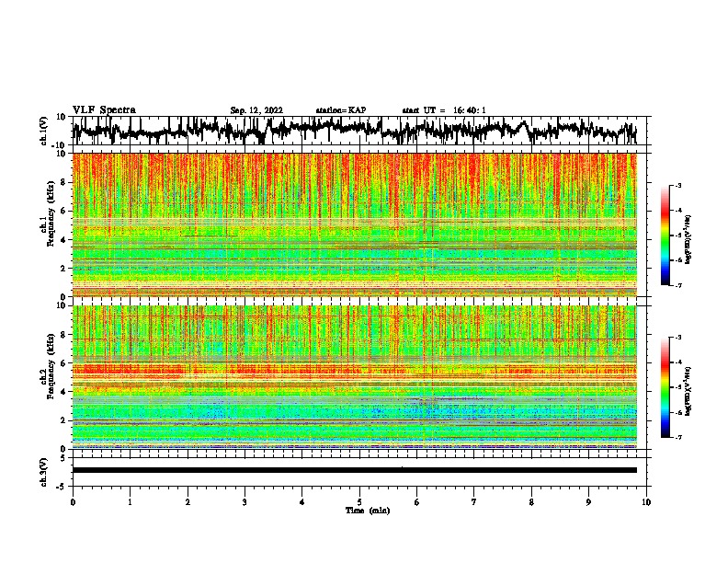Click the time axis tick label 5

tap(359, 502)
